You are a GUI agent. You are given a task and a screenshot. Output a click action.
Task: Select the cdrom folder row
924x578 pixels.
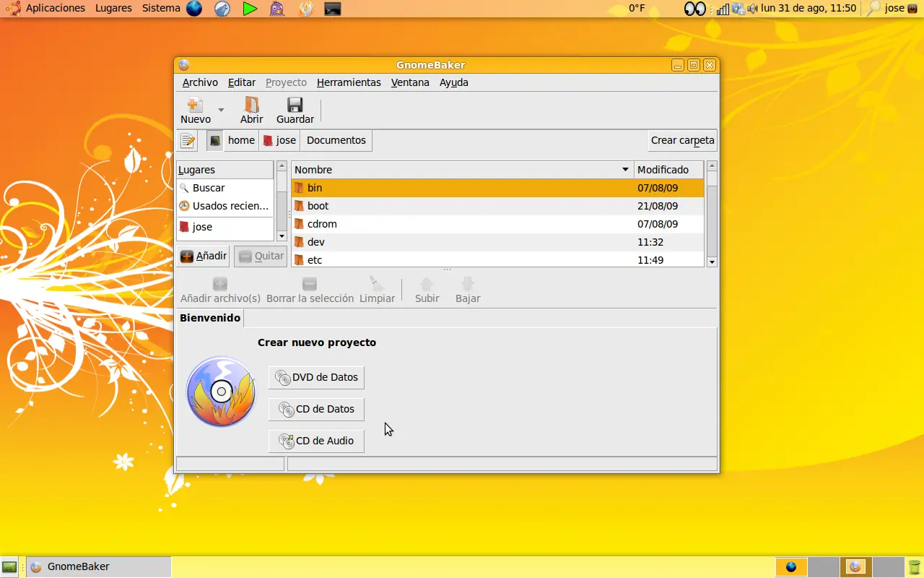pyautogui.click(x=497, y=224)
